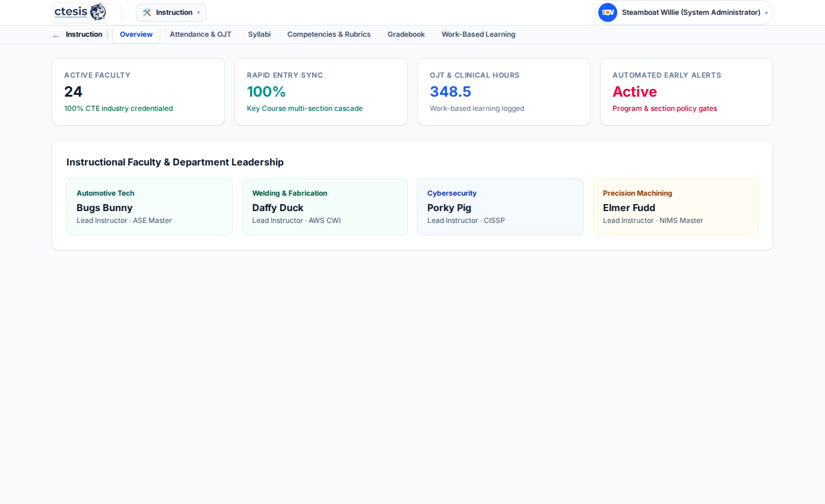Select the Syllabi tab
Screen dimensions: 825x504
coord(259,34)
